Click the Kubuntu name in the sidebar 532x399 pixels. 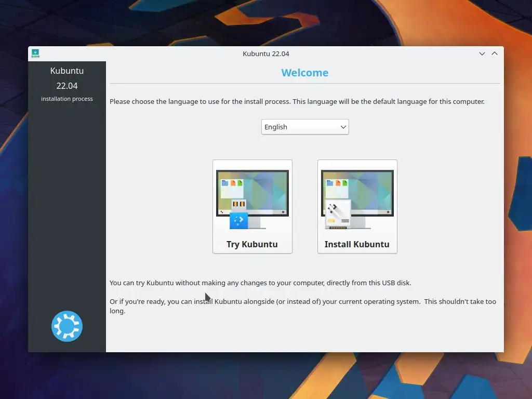pos(67,71)
